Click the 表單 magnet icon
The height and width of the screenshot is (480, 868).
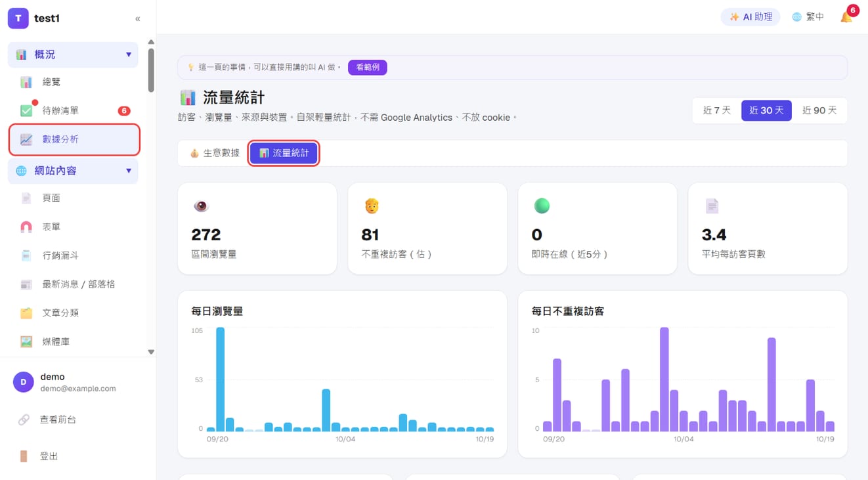[26, 227]
